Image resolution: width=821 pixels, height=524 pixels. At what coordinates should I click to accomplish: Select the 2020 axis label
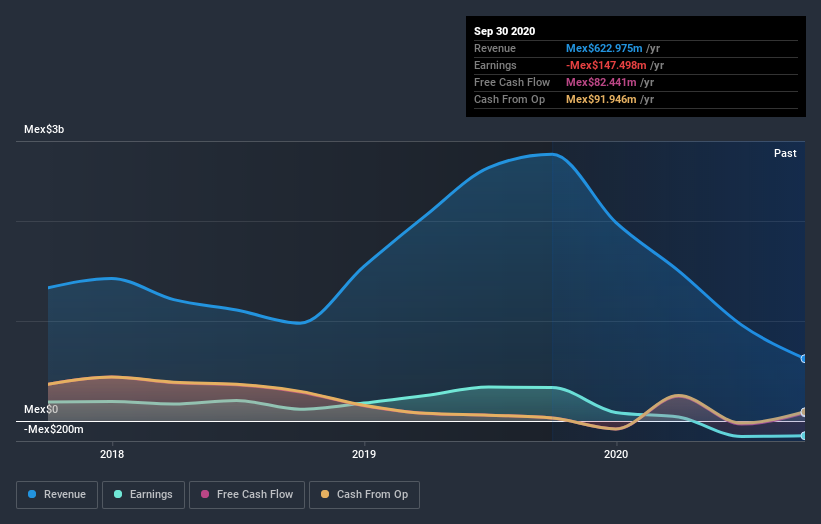(616, 454)
